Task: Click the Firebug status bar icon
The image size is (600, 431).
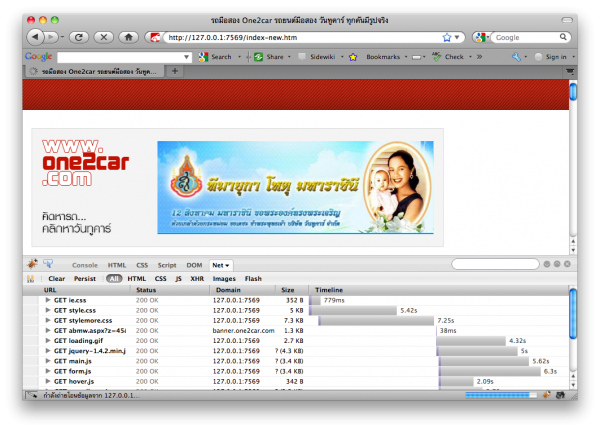Action: coord(546,395)
